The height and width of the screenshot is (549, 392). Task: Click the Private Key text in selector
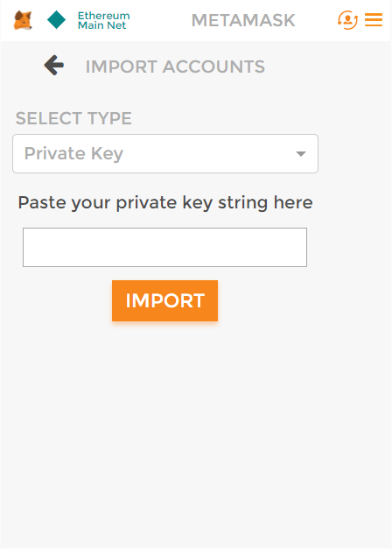coord(73,154)
